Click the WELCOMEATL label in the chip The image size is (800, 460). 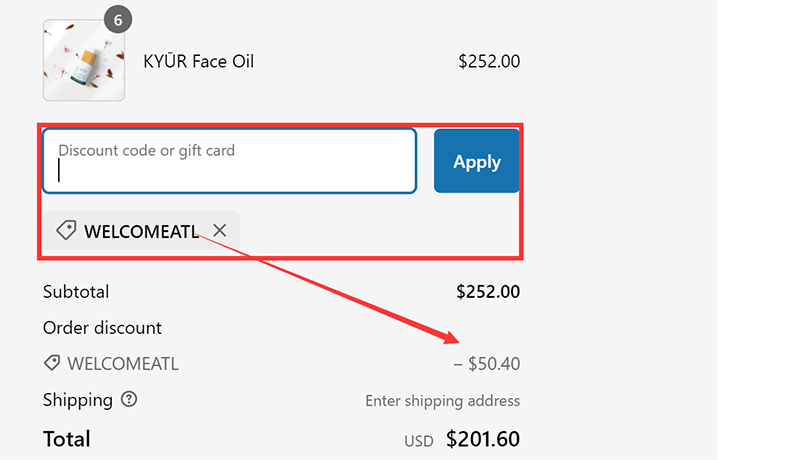(x=141, y=231)
